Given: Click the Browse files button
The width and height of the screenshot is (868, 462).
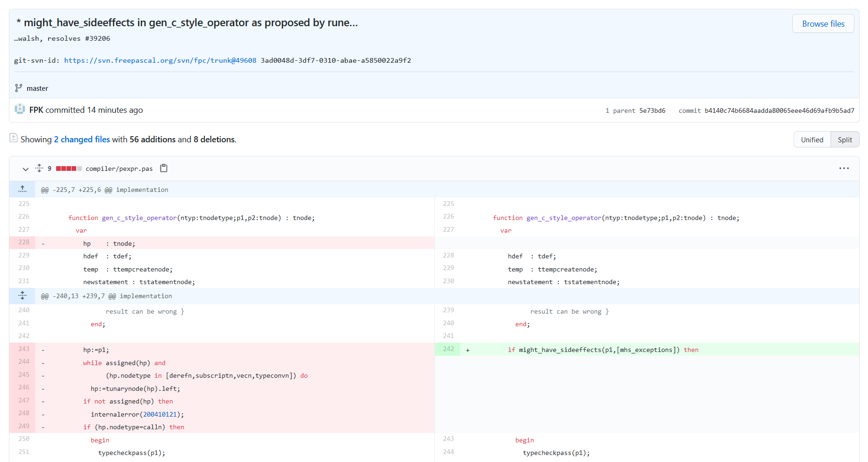Looking at the screenshot, I should coord(823,24).
